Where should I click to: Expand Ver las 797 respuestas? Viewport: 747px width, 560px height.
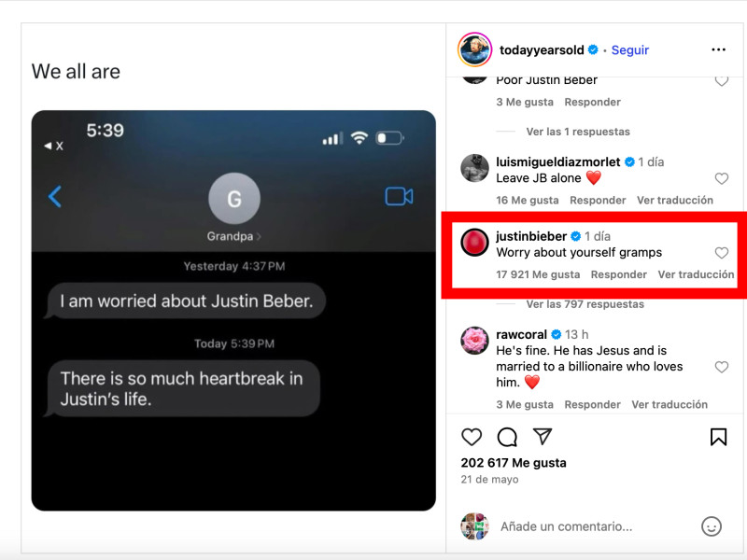(585, 304)
